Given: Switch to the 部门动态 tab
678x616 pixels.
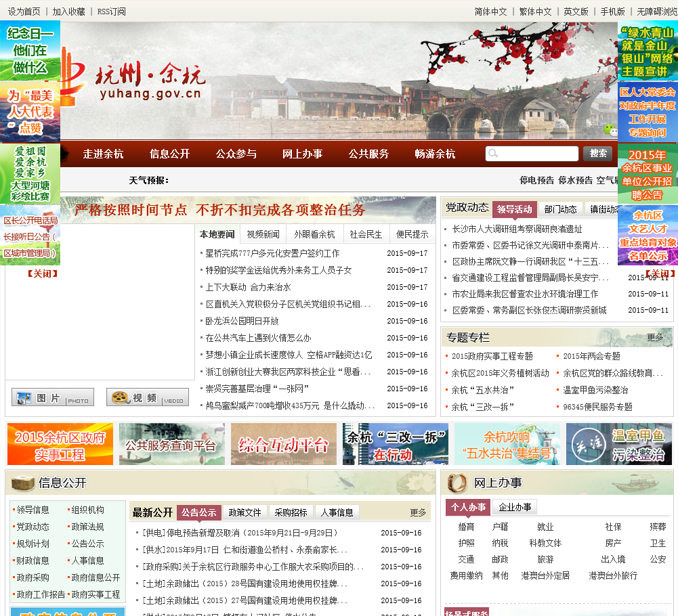Looking at the screenshot, I should pos(560,209).
